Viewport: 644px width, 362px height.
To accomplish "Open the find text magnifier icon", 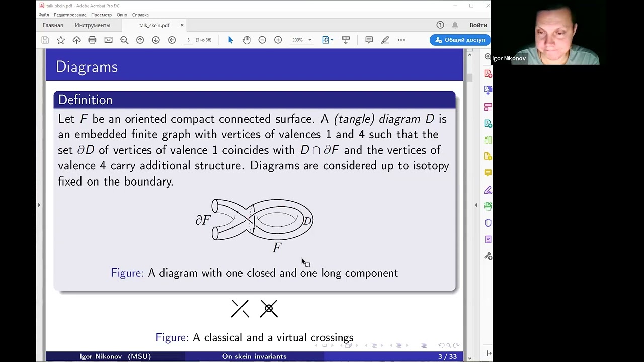I will click(x=124, y=40).
